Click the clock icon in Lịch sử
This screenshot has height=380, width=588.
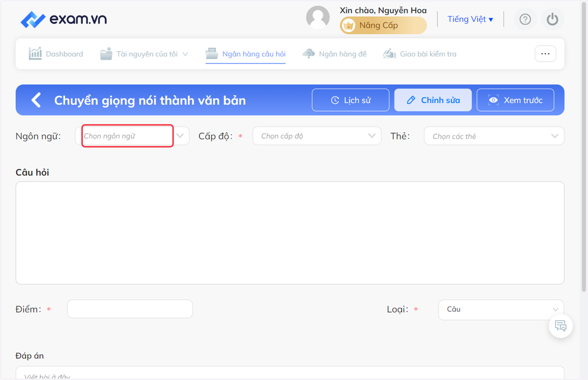[335, 100]
